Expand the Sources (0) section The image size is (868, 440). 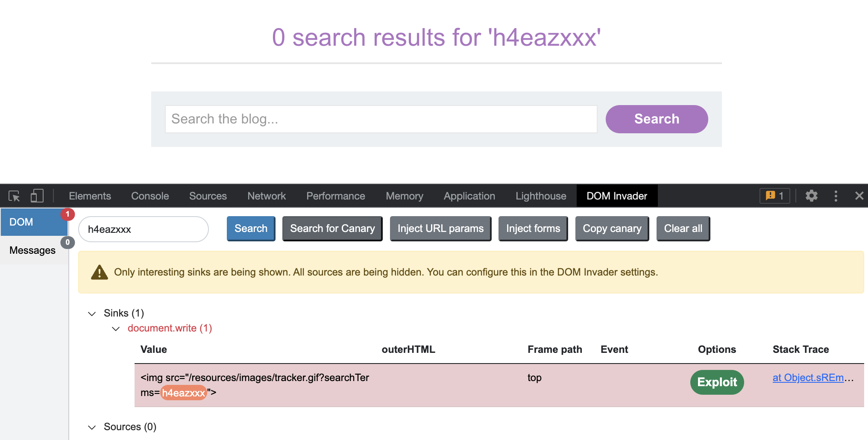pyautogui.click(x=92, y=427)
